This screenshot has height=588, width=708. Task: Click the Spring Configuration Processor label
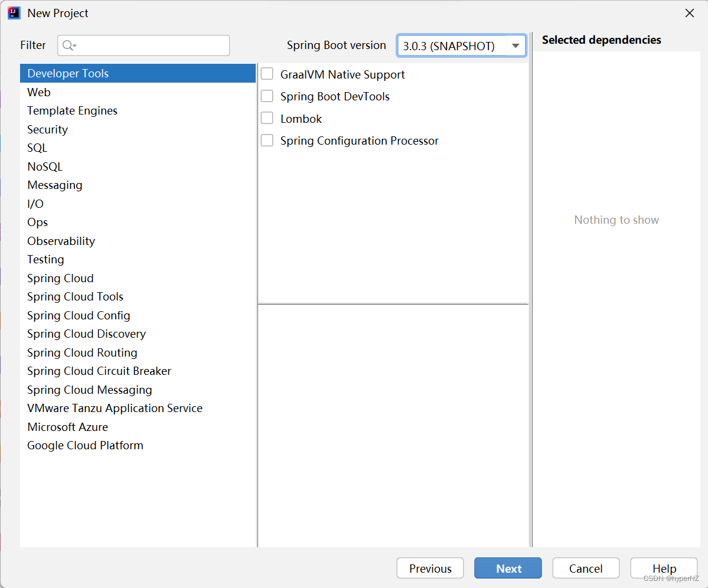[359, 141]
